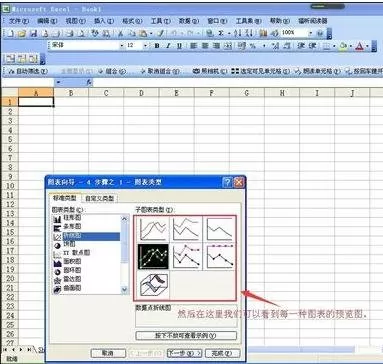Open the Chart Wizard toolbar icon

[263, 33]
